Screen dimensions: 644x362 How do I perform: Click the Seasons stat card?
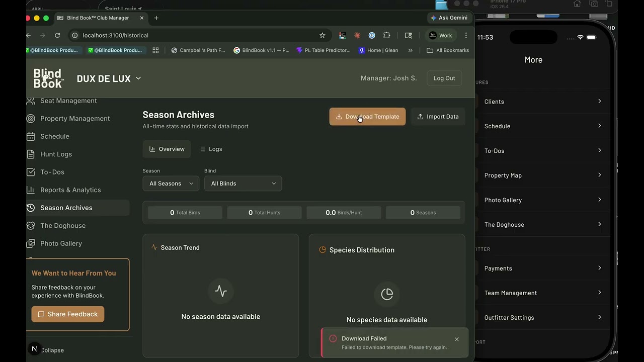(x=423, y=213)
